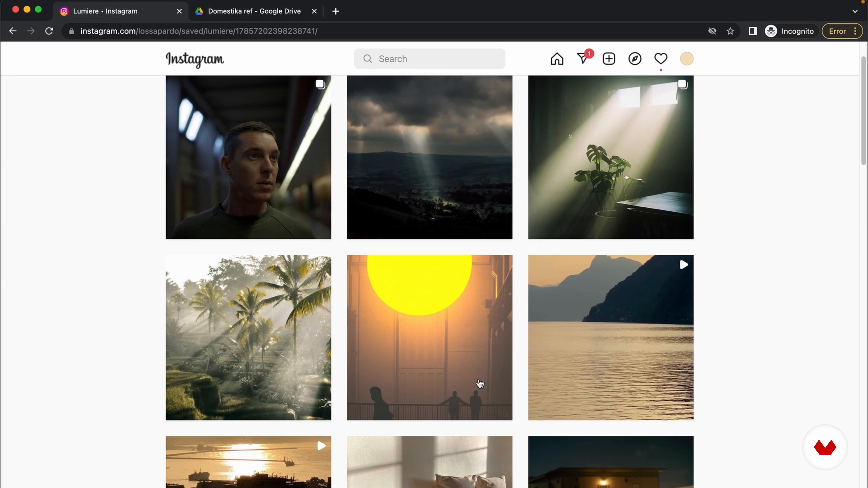
Task: Go forward in browser history
Action: click(x=31, y=31)
